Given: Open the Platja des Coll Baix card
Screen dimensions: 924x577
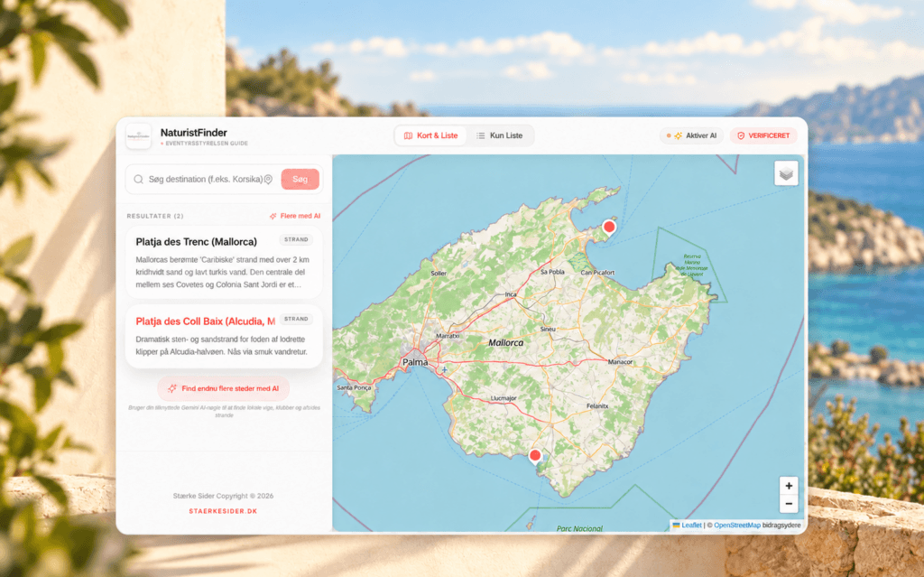Looking at the screenshot, I should (224, 336).
